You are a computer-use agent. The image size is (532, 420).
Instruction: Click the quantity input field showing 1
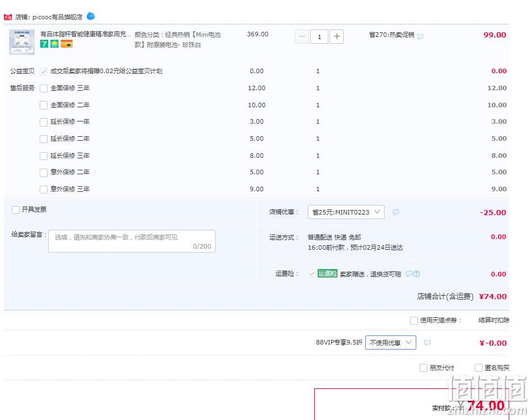[319, 36]
